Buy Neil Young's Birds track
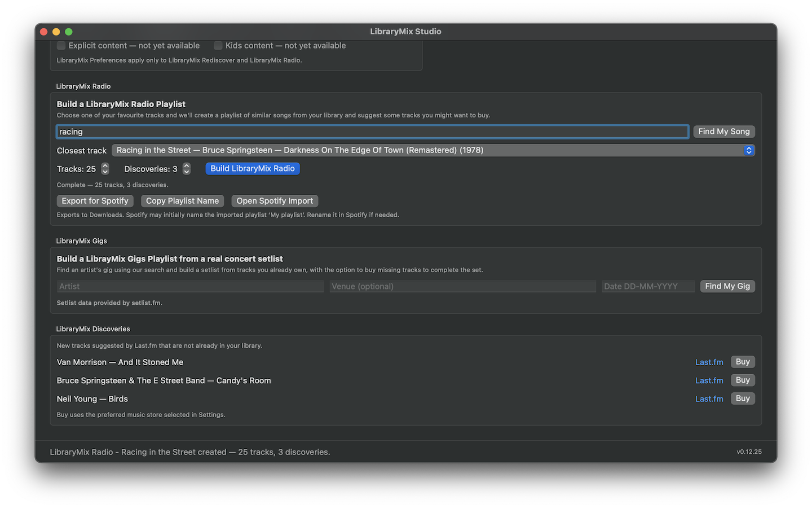Screen dimensions: 812x508 click(x=743, y=398)
